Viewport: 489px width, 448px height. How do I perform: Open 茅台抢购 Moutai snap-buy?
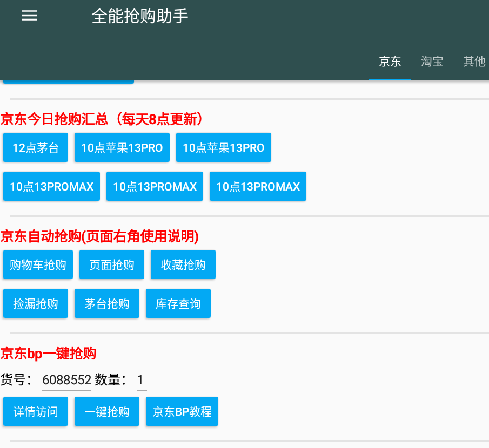coord(106,303)
